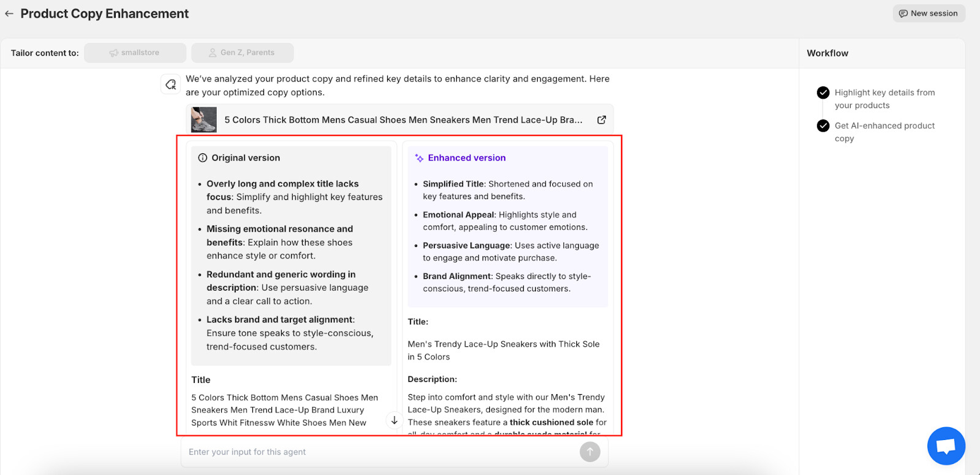Click the checkmark for Highlight key details step
The width and height of the screenshot is (980, 475).
823,93
